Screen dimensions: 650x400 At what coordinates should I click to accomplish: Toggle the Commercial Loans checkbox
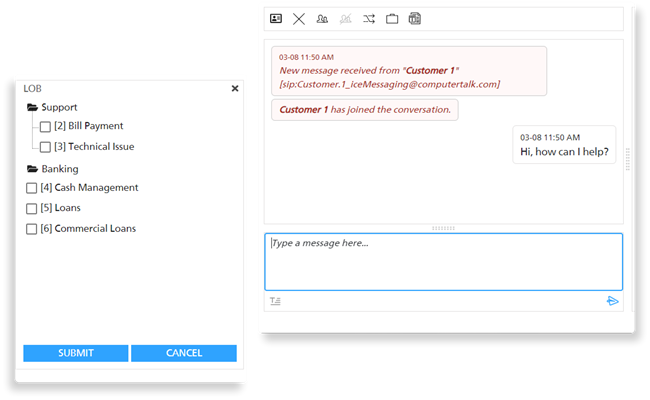click(x=31, y=229)
